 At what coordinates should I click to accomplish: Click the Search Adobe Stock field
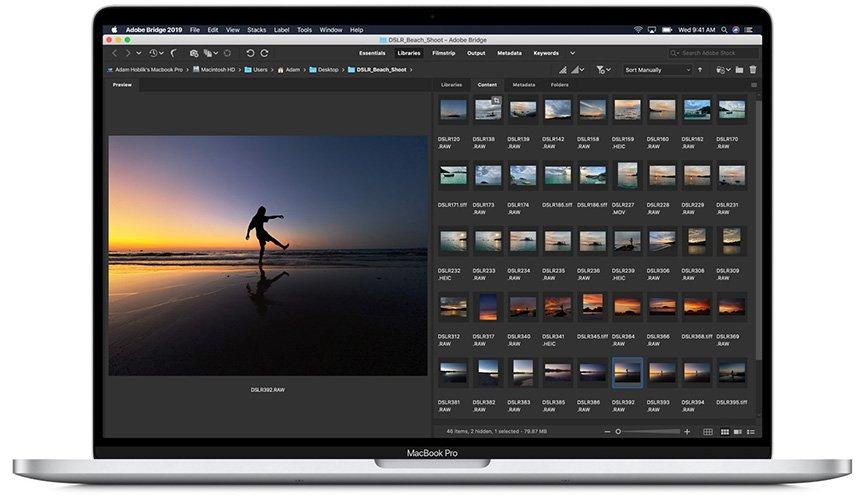714,53
